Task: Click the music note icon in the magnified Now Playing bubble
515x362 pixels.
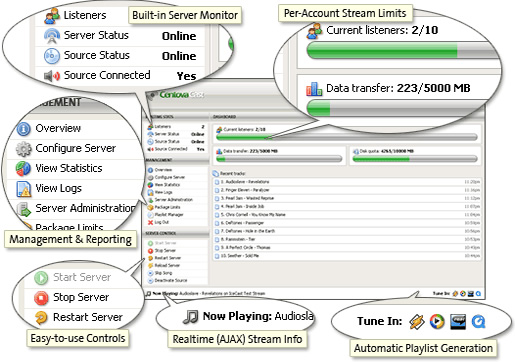Action: [x=191, y=317]
